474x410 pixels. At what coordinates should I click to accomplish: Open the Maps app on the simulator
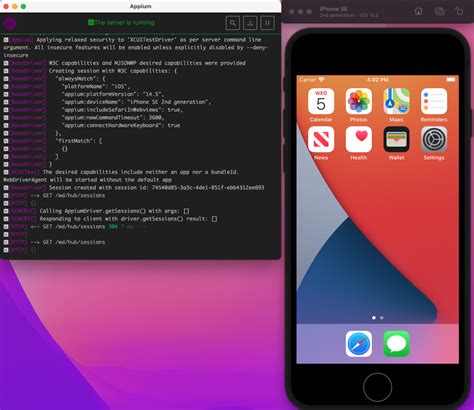coord(396,101)
